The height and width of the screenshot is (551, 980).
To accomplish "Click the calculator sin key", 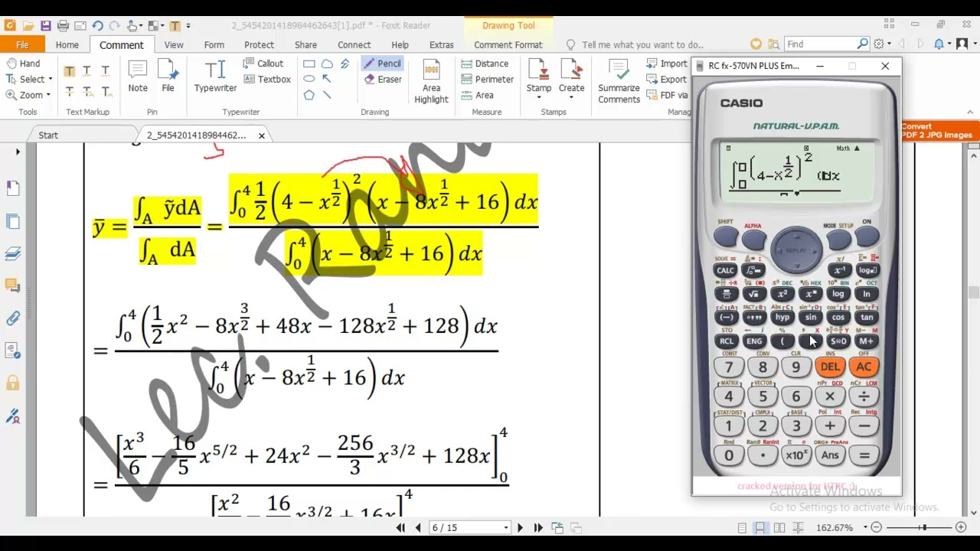I will (810, 317).
